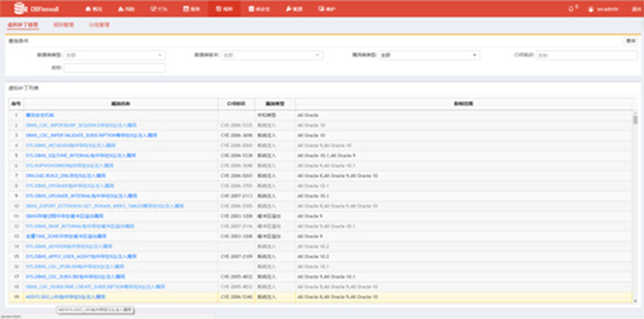Open the TIME_ZONE buffer overflow link

click(66, 236)
